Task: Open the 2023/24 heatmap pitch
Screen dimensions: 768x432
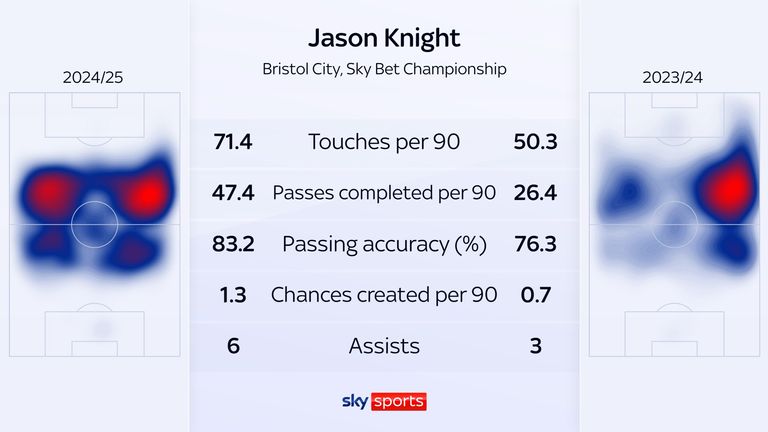Action: point(674,224)
